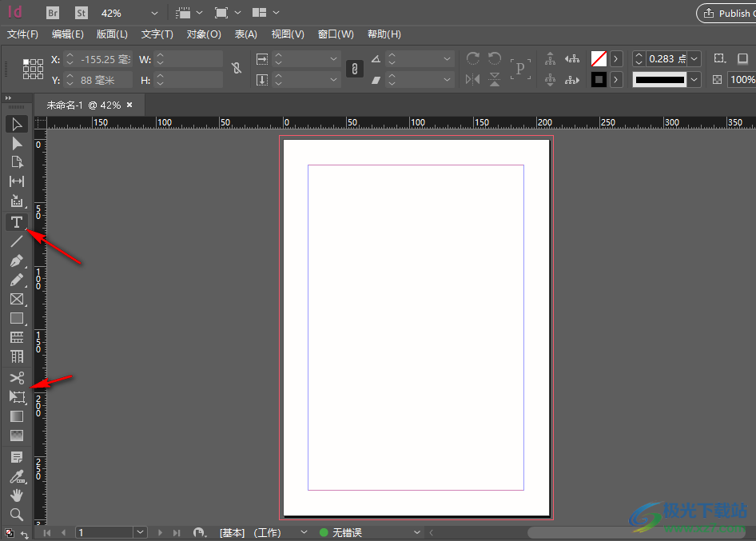Select the Gradient swatch tool
This screenshot has width=756, height=541.
(x=17, y=416)
